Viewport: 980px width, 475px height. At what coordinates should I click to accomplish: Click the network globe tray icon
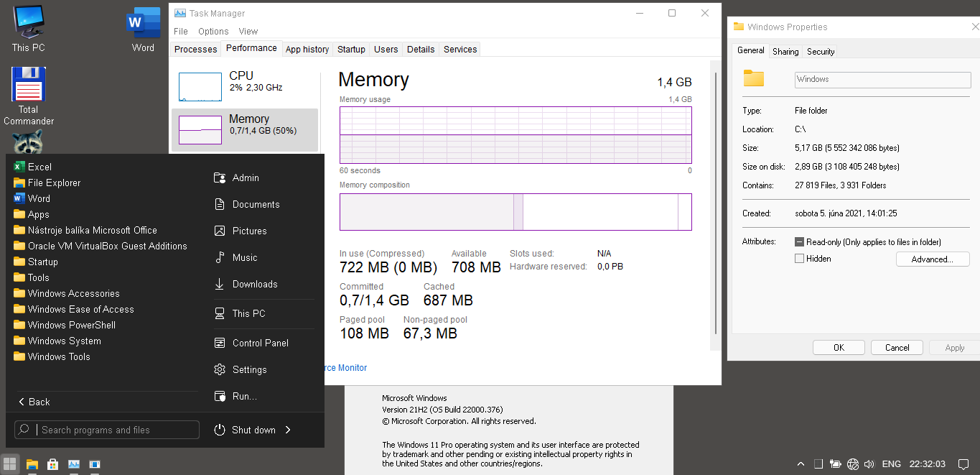click(853, 464)
